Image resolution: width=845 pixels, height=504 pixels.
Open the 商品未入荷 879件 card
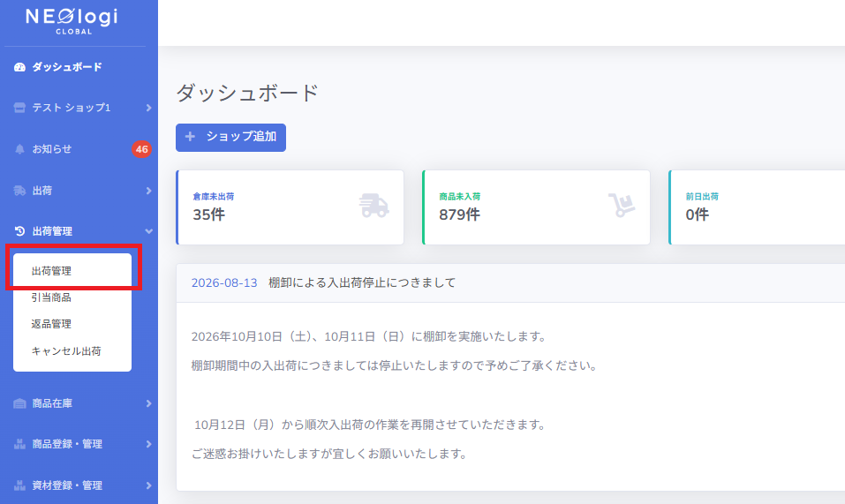pyautogui.click(x=536, y=207)
